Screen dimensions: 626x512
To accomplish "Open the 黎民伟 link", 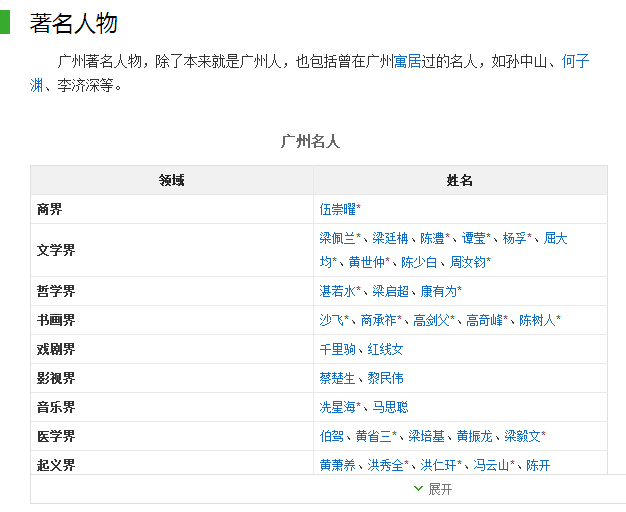I will coord(385,378).
